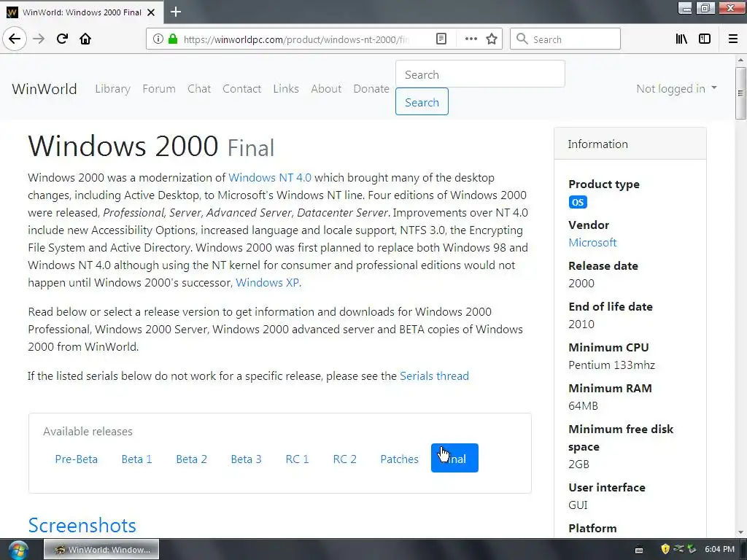Open the Home page icon
The width and height of the screenshot is (747, 560).
[x=85, y=39]
